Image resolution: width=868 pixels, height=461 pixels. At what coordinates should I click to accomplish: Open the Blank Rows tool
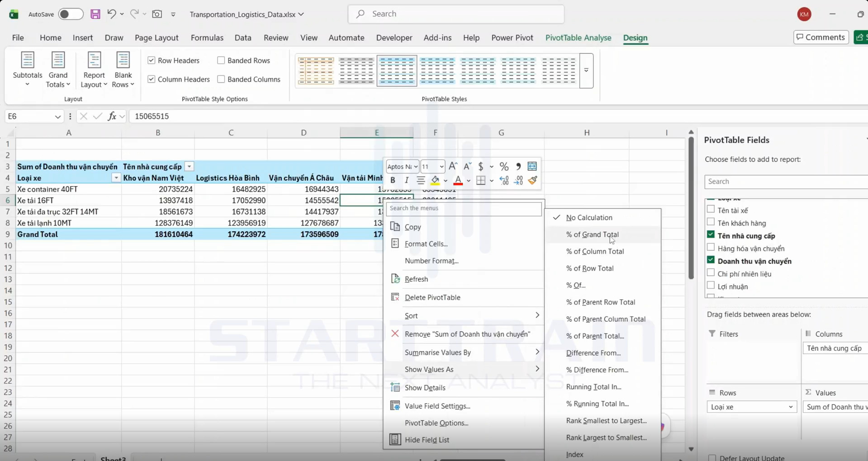point(123,70)
